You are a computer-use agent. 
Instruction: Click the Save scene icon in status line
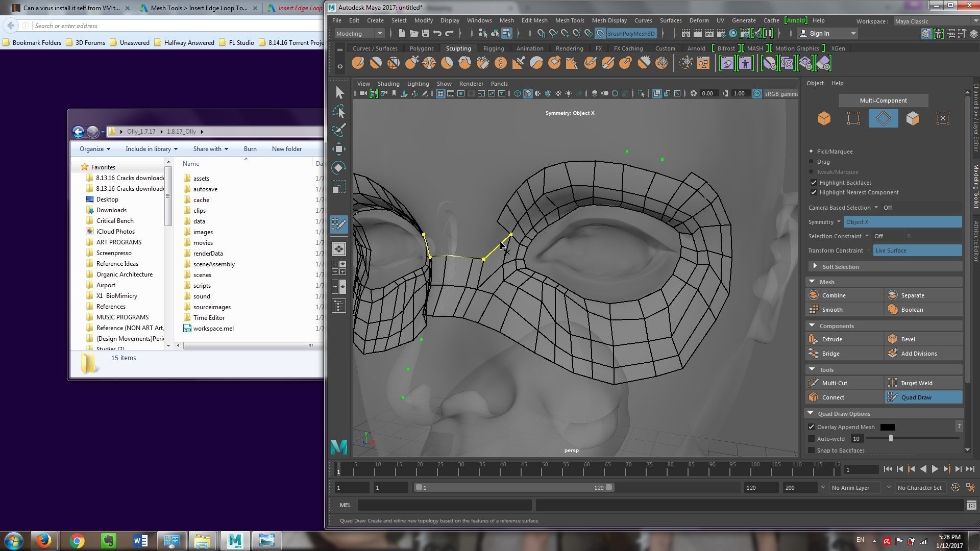point(426,34)
